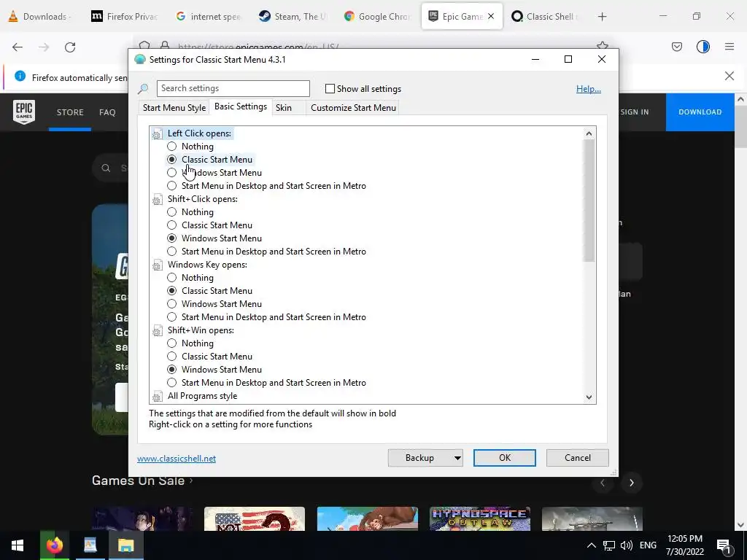The width and height of the screenshot is (747, 560).
Task: Choose Start Menu in Desktop option under Left Click
Action: pyautogui.click(x=172, y=186)
